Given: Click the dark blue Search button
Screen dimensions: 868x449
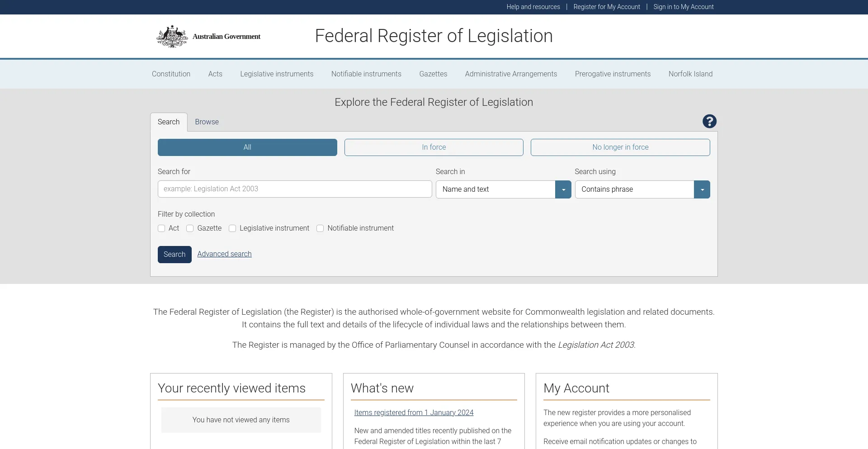Looking at the screenshot, I should point(175,255).
